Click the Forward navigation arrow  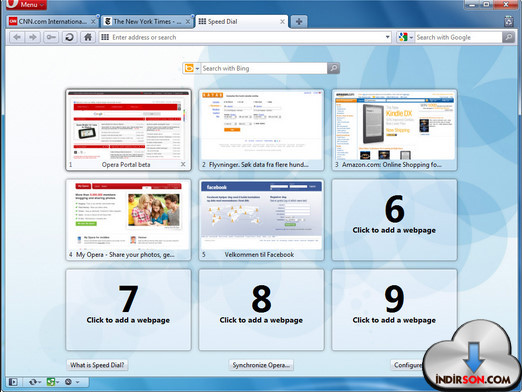coord(33,37)
